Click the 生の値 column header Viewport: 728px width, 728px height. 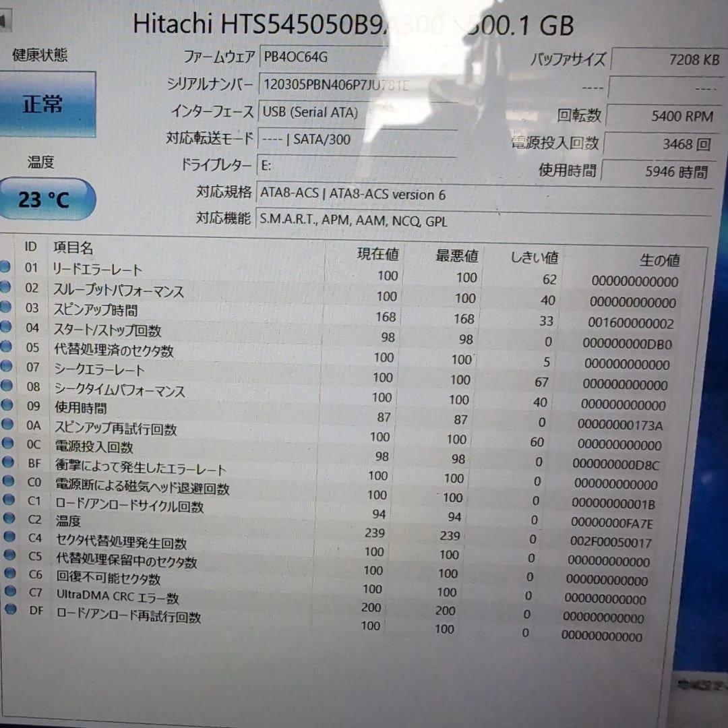tap(659, 260)
